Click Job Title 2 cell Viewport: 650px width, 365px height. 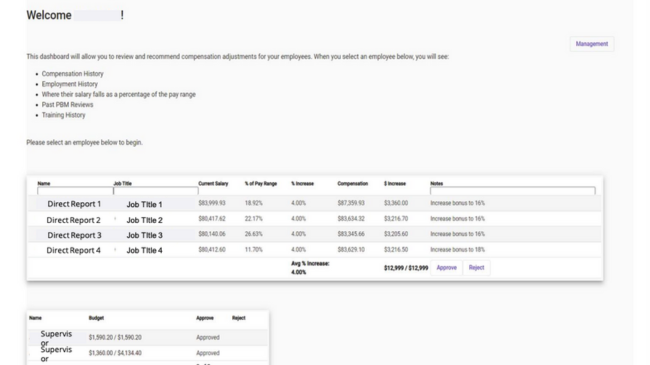click(x=144, y=220)
